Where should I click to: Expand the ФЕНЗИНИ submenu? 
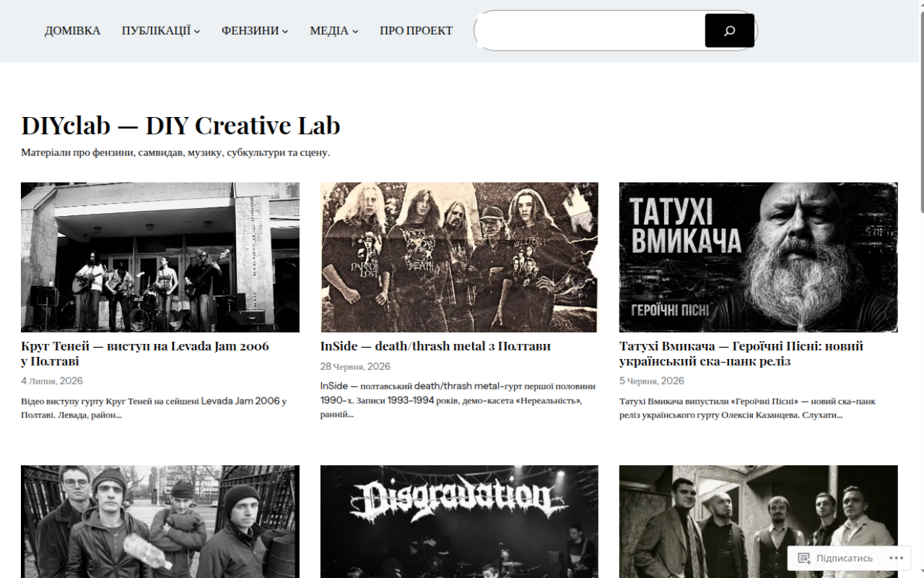285,31
